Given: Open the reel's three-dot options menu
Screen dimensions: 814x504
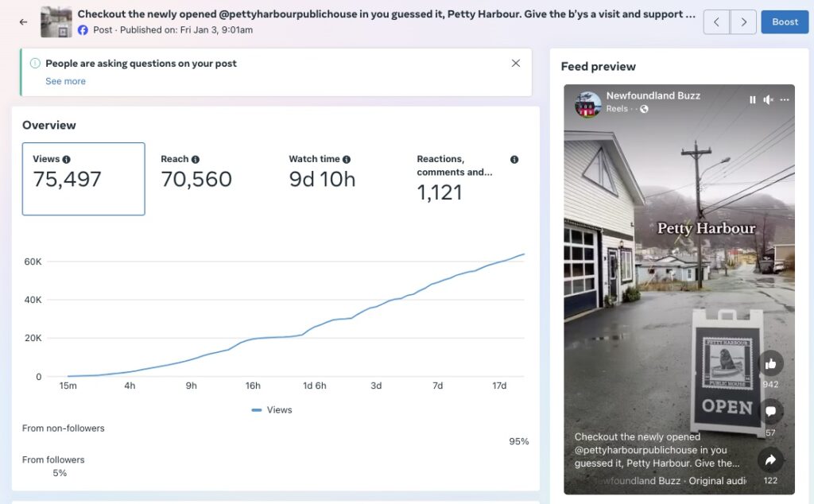Looking at the screenshot, I should (785, 99).
